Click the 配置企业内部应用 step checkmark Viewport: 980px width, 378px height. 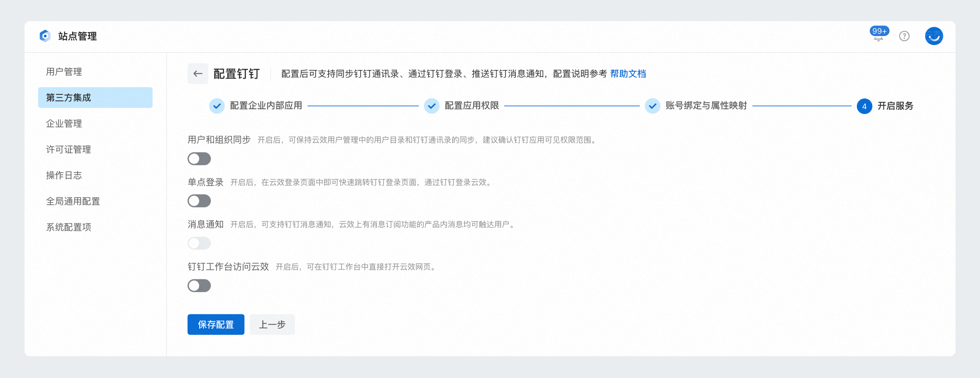click(217, 106)
